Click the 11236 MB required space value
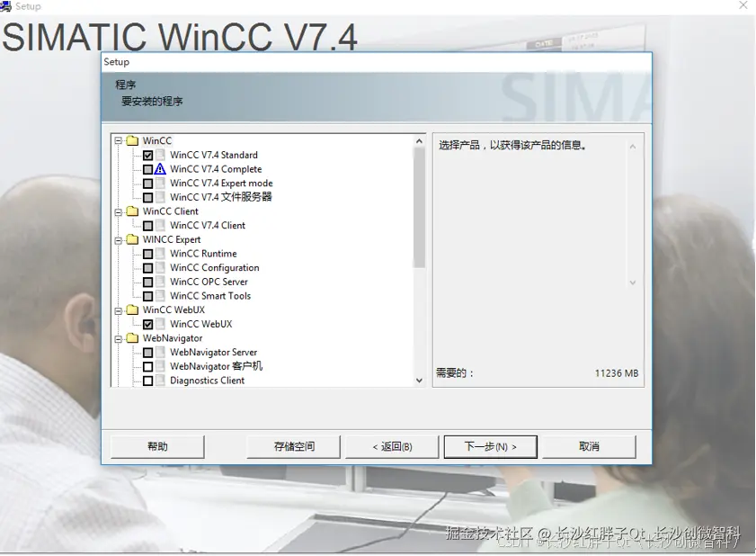Image resolution: width=756 pixels, height=556 pixels. (x=616, y=373)
